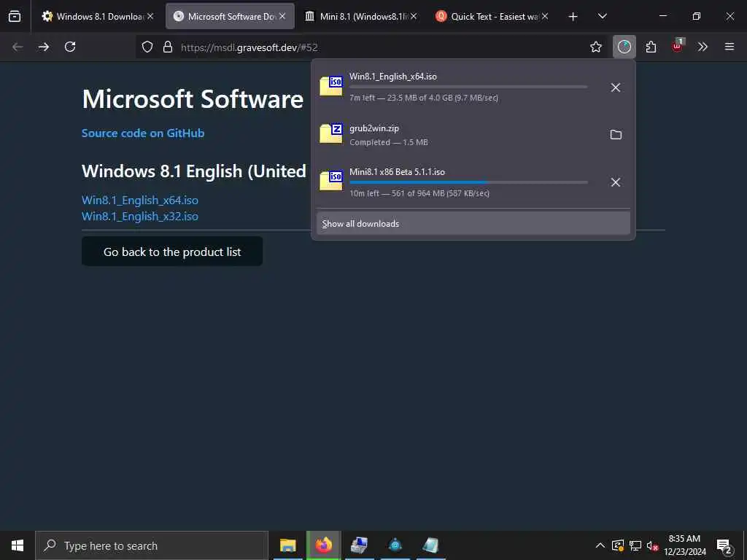
Task: Switch to Microsoft Software Download tab
Action: click(x=230, y=16)
